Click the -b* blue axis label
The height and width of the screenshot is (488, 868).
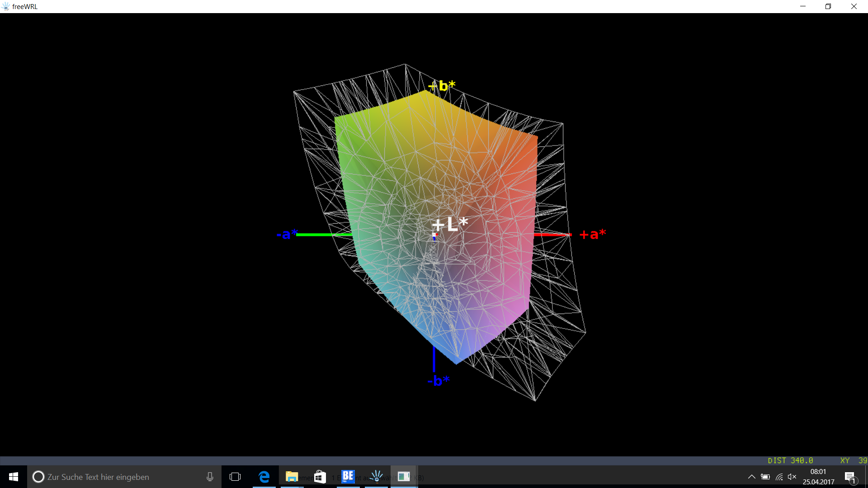438,380
